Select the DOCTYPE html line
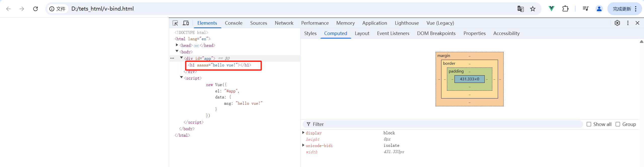 [x=191, y=32]
